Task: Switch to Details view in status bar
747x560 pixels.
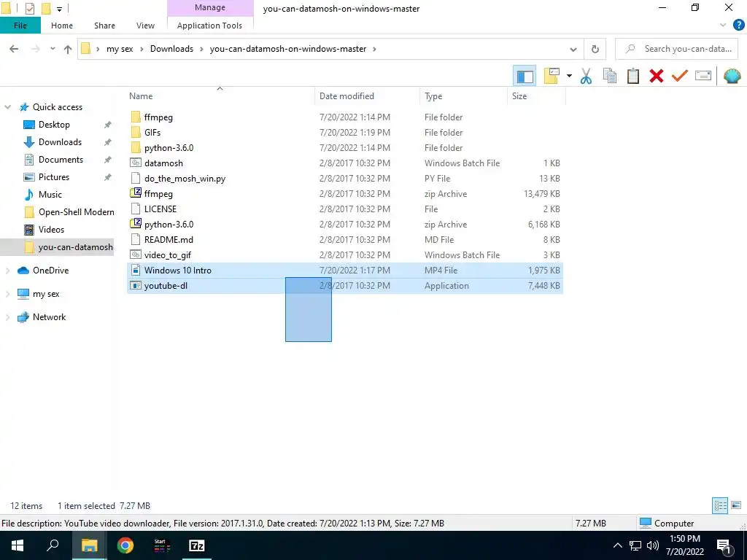Action: tap(720, 505)
